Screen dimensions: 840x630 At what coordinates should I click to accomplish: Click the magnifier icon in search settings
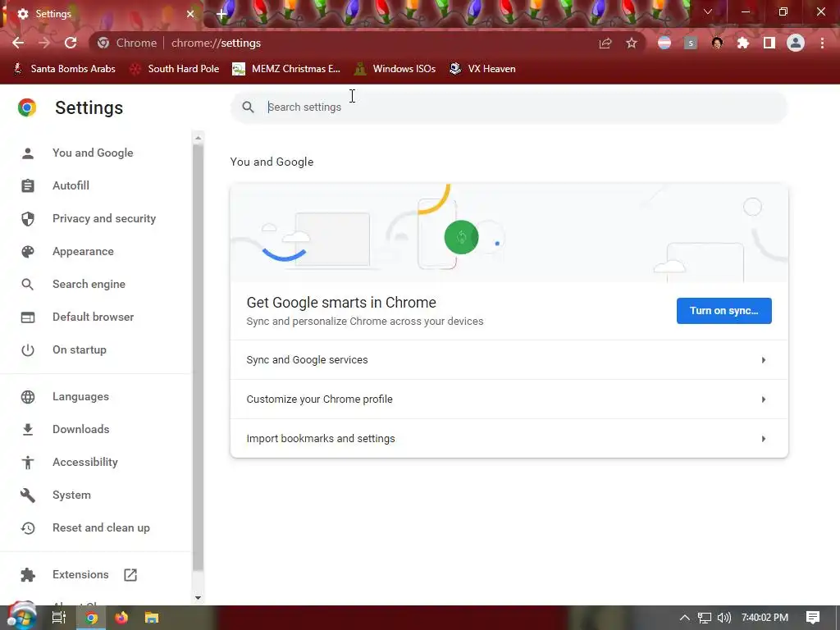(248, 107)
